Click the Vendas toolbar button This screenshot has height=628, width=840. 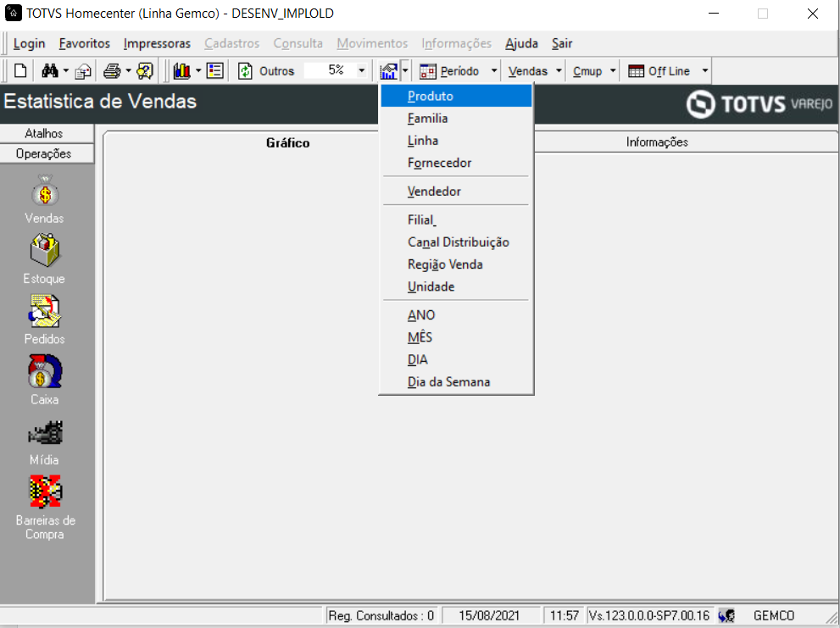click(x=528, y=71)
